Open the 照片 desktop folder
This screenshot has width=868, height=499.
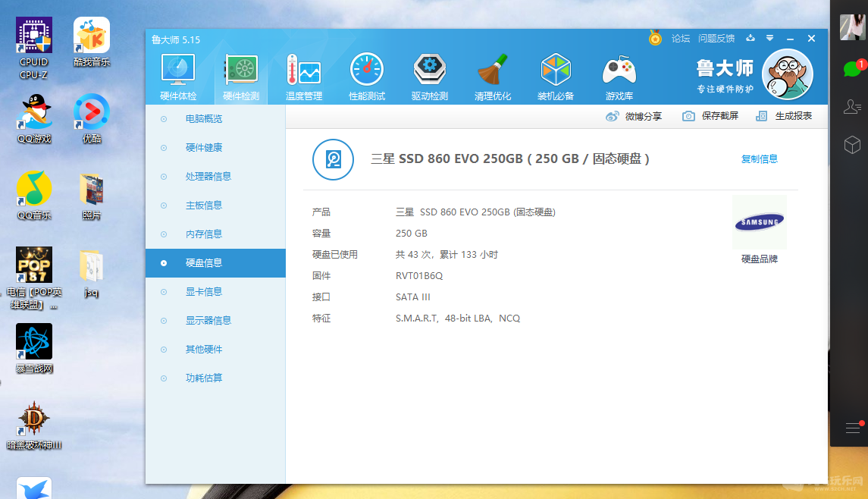pos(91,195)
